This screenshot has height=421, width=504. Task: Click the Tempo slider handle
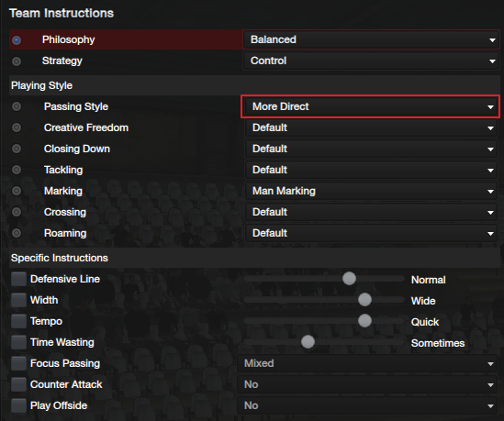click(364, 321)
